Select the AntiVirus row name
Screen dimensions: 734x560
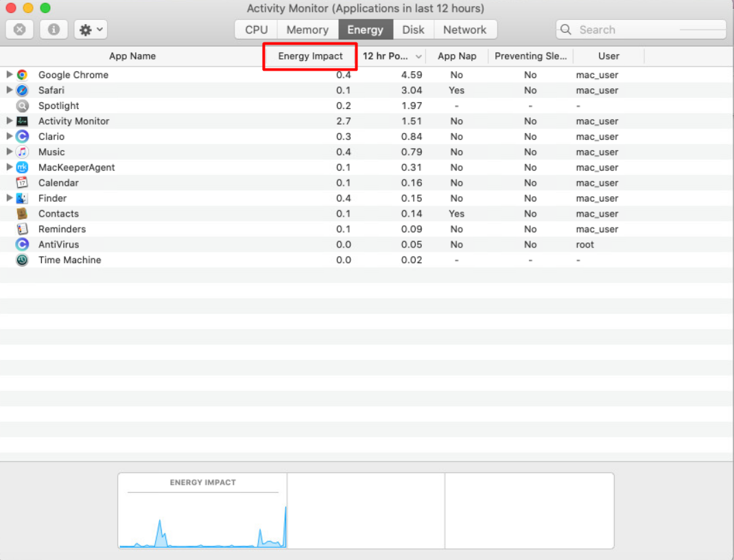pos(58,245)
